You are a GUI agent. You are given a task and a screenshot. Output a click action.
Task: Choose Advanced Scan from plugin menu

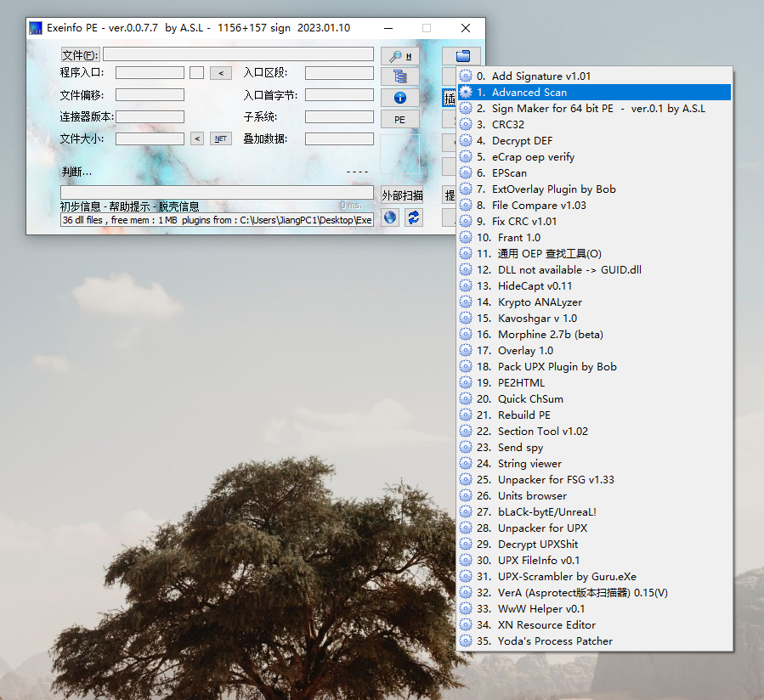(594, 92)
